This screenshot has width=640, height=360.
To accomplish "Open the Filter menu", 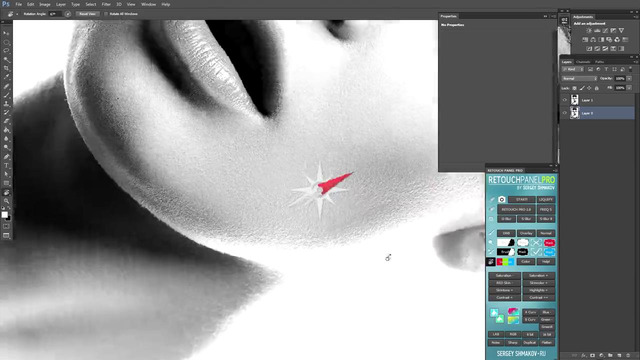I will pos(106,4).
